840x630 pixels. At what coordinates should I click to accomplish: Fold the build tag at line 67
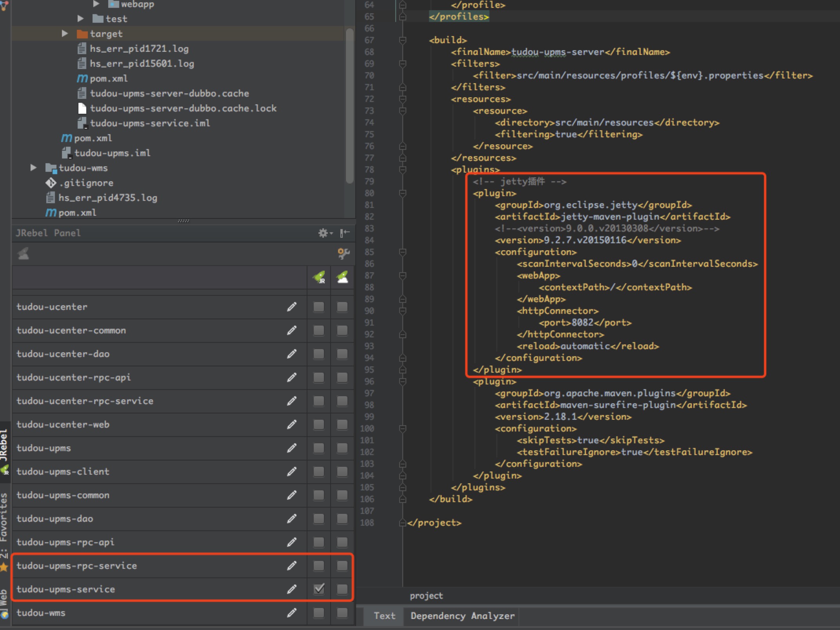click(402, 40)
